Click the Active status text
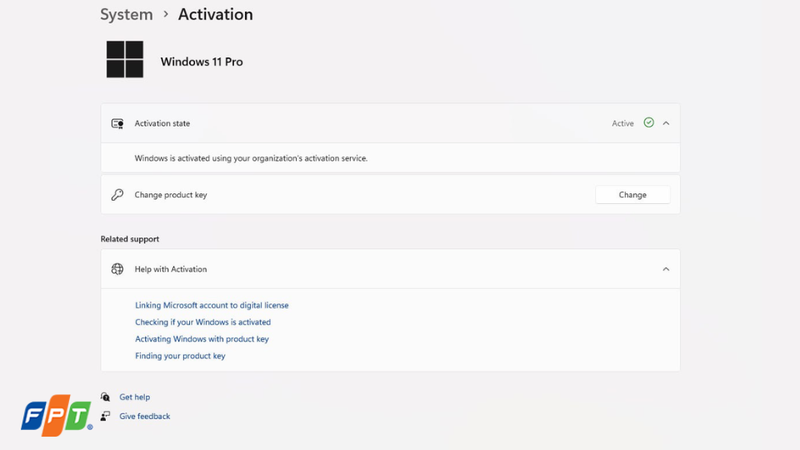 (x=622, y=123)
